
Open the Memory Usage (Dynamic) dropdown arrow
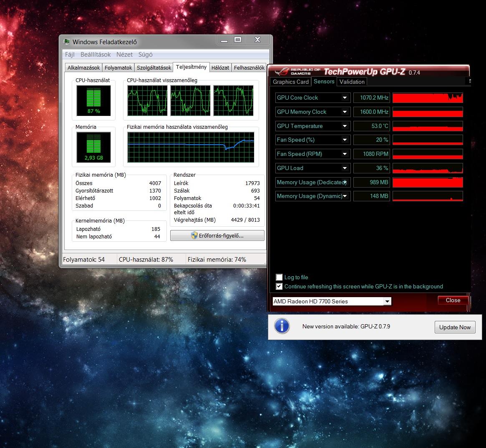pos(345,196)
